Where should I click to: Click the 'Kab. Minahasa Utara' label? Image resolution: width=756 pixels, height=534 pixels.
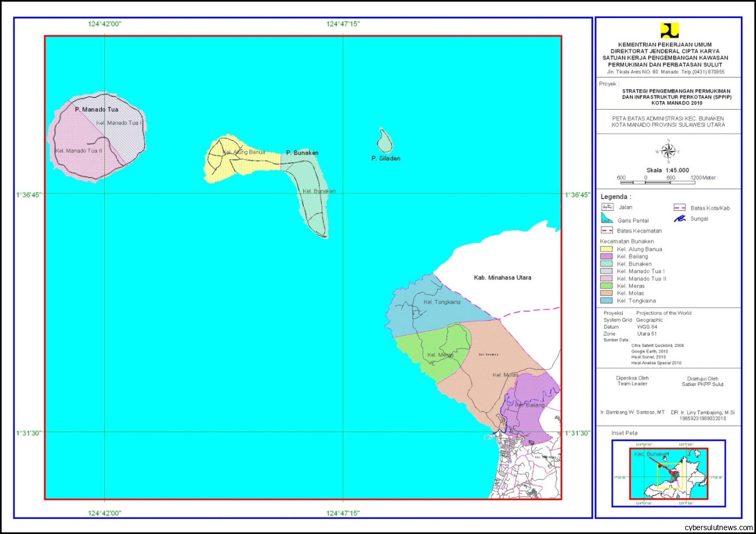tap(503, 277)
